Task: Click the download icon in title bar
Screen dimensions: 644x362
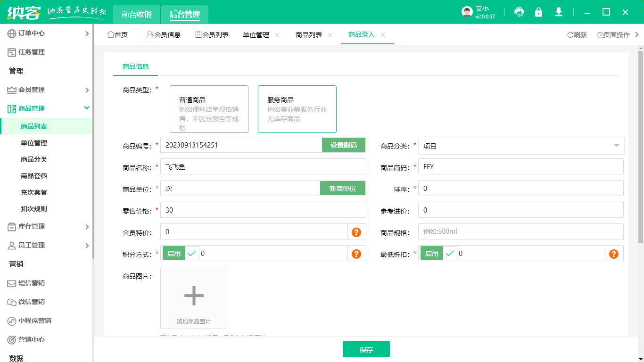Action: click(x=558, y=12)
